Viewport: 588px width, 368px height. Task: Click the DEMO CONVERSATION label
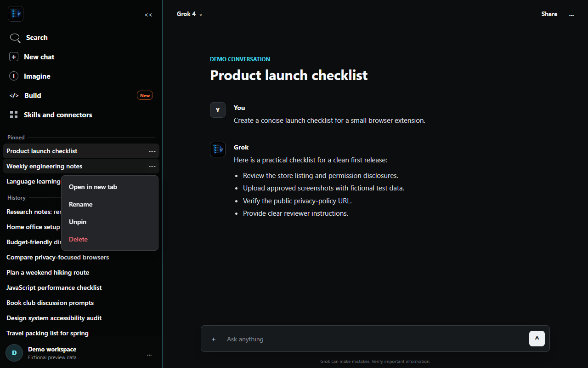click(x=240, y=59)
